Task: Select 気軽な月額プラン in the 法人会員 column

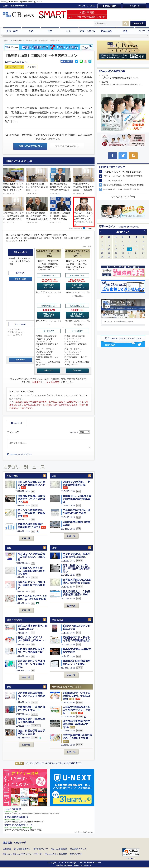Action: (77, 306)
